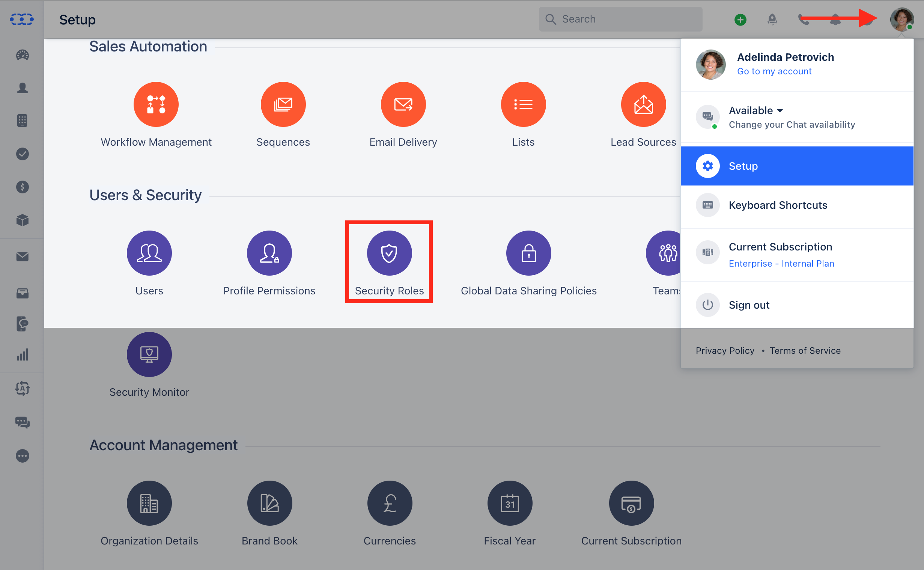Select the Email icon in the sidebar
Screen dimensions: 924x570
point(22,257)
